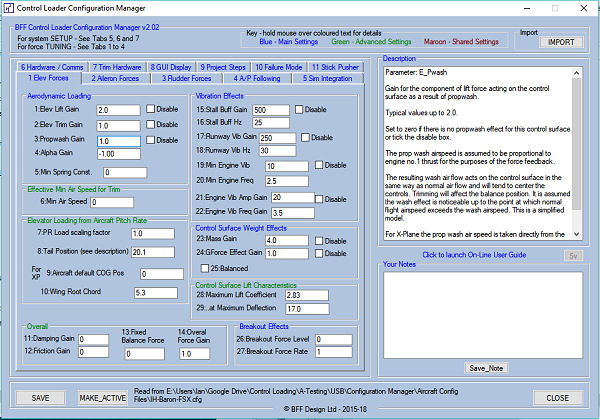Image resolution: width=600 pixels, height=420 pixels.
Task: Click the Propwash Gain input field
Action: coord(118,140)
